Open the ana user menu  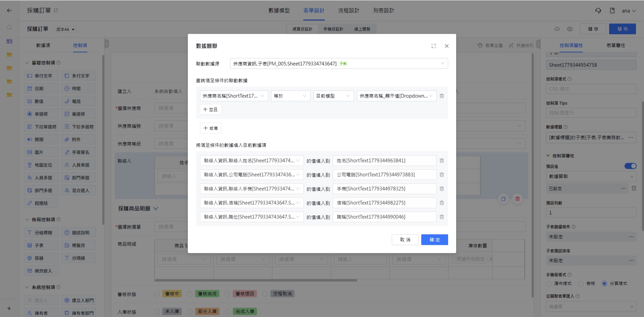pyautogui.click(x=629, y=11)
